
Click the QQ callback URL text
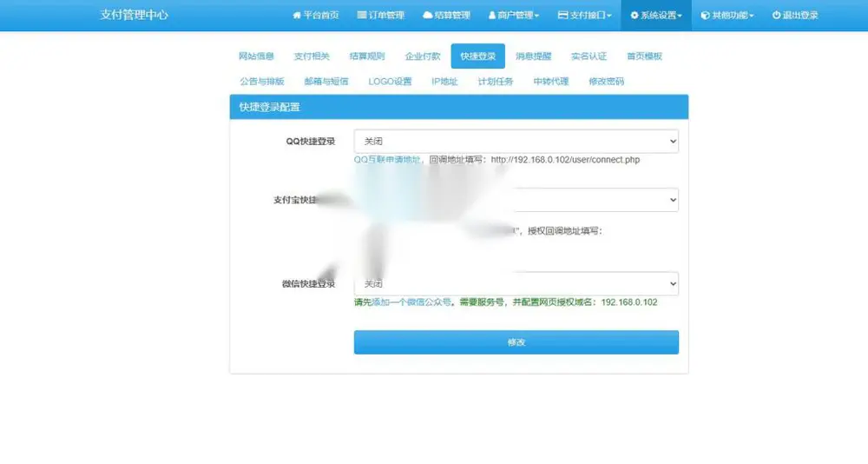click(x=565, y=160)
